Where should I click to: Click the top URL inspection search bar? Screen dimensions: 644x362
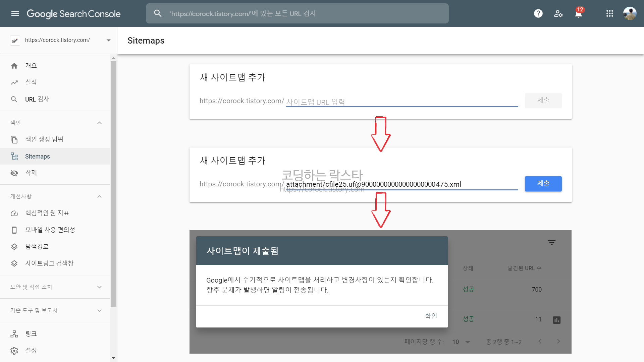(297, 13)
